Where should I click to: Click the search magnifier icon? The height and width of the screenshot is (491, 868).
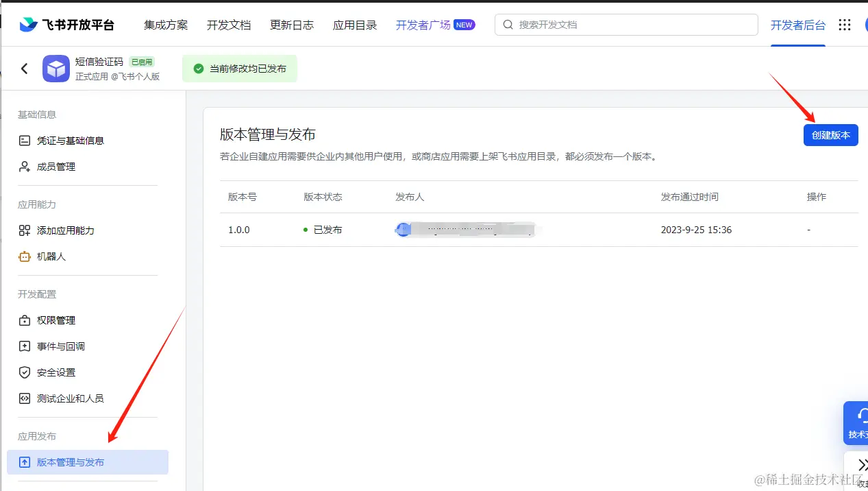(508, 25)
